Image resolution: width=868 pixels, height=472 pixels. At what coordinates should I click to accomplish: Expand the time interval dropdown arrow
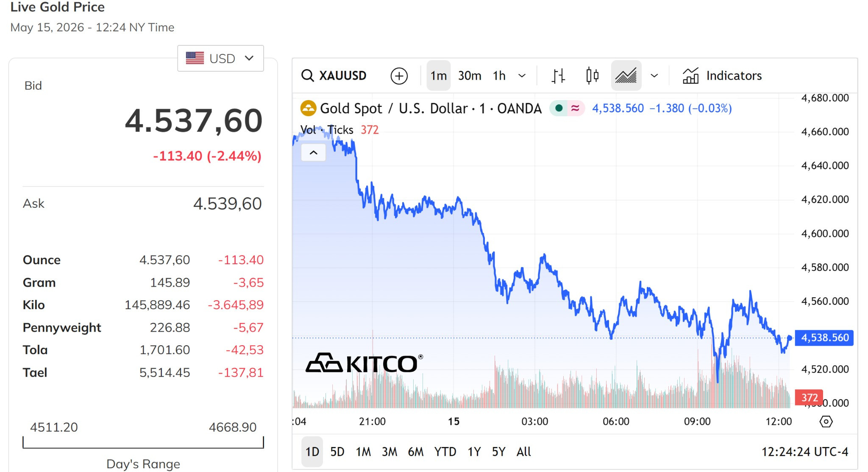point(522,76)
